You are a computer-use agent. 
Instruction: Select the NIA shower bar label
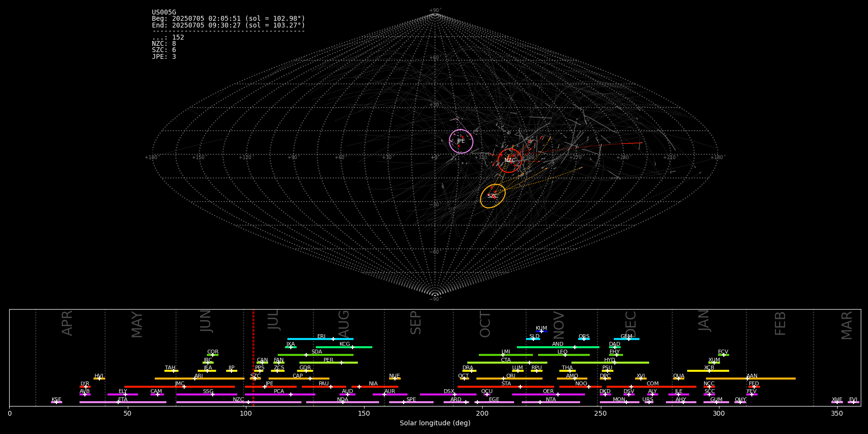[373, 384]
